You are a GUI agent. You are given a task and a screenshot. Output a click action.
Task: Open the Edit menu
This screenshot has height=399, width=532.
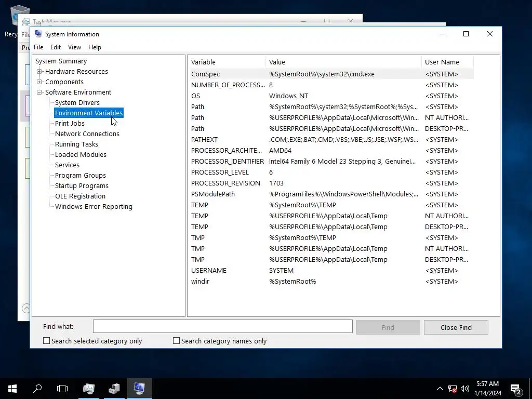coord(55,47)
